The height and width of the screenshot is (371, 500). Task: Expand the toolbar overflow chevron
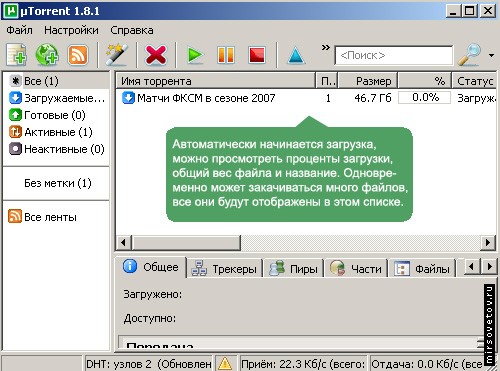325,47
